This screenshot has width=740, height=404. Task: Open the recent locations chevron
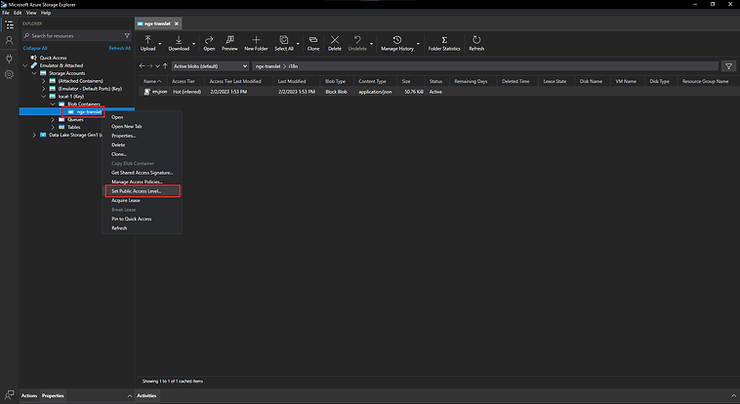(158, 66)
